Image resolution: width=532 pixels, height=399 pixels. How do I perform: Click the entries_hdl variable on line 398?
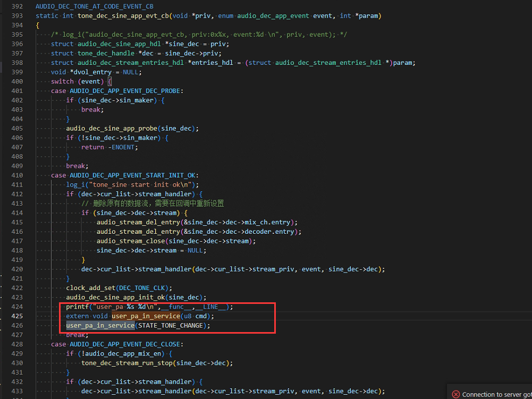[213, 63]
